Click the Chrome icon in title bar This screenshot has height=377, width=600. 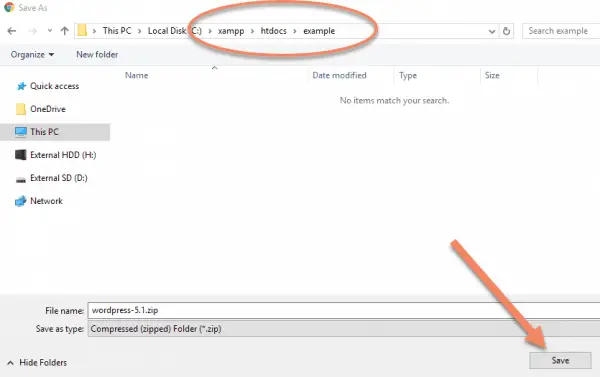coord(9,7)
